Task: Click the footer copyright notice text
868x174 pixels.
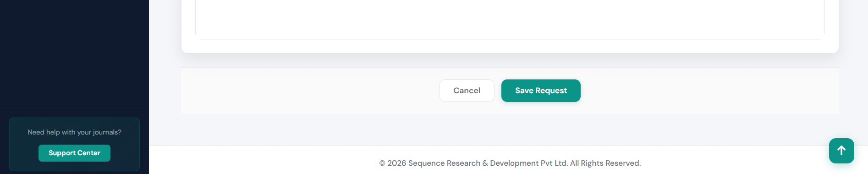Action: click(x=510, y=163)
